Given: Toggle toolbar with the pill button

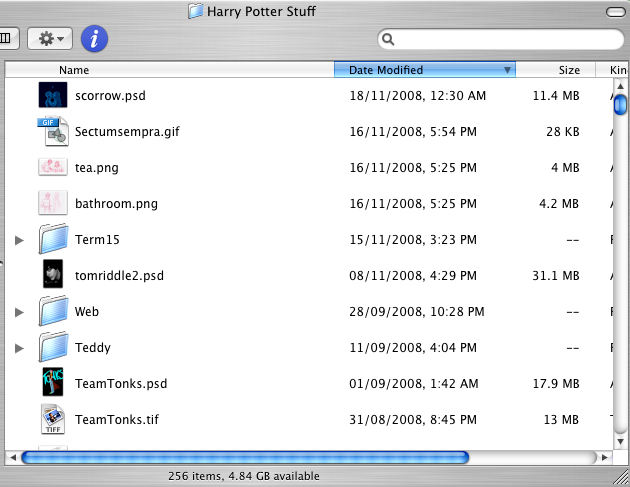Looking at the screenshot, I should click(x=615, y=12).
